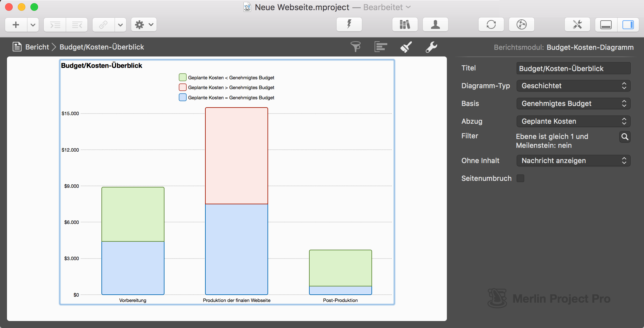Click the red bar segment in chart
This screenshot has width=644, height=328.
pyautogui.click(x=236, y=155)
